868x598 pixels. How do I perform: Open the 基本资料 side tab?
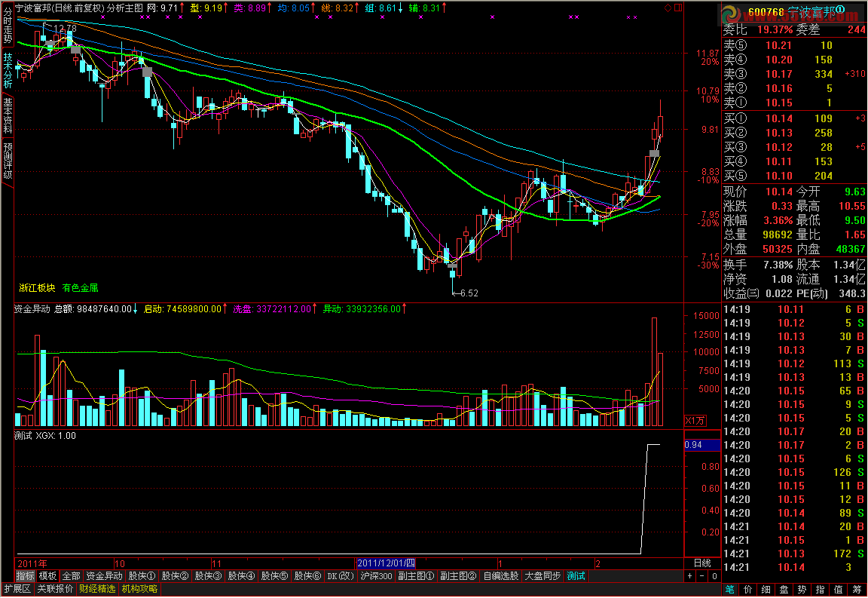pyautogui.click(x=8, y=116)
